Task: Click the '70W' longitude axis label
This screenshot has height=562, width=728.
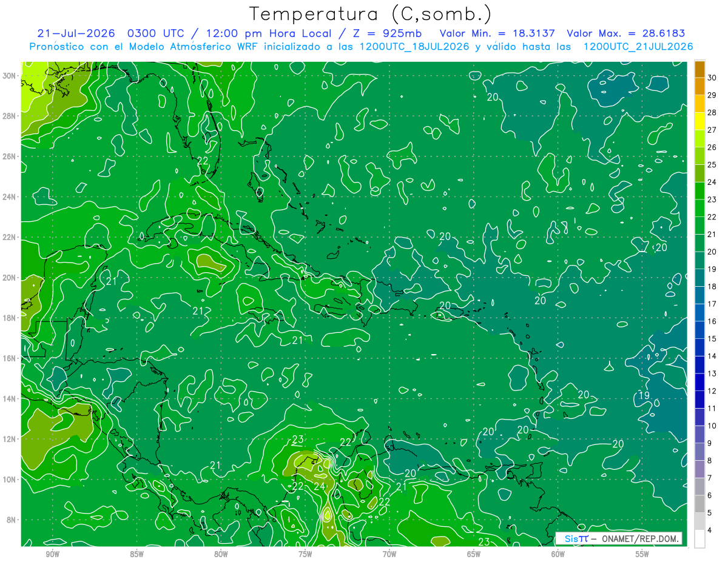Action: point(389,553)
